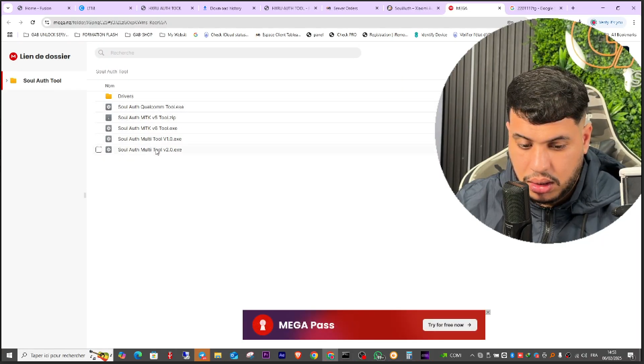The width and height of the screenshot is (644, 364).
Task: Open the Windows notification center
Action: click(631, 355)
